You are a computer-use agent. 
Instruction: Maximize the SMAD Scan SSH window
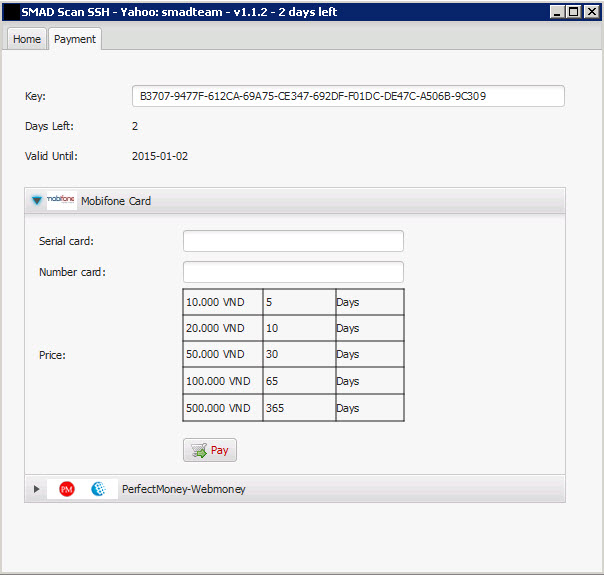click(574, 12)
